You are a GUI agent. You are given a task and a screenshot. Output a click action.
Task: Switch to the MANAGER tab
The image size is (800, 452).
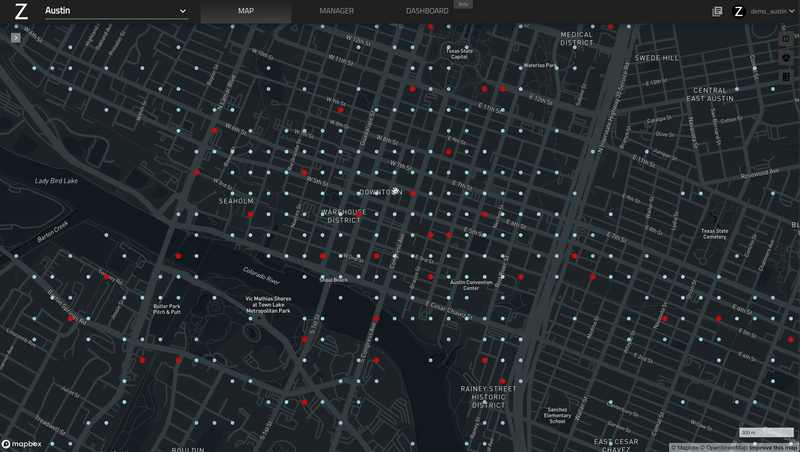pos(336,11)
